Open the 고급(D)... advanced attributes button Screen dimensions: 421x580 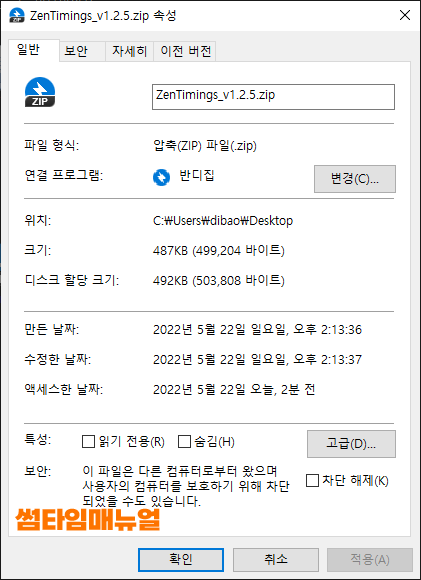(351, 444)
